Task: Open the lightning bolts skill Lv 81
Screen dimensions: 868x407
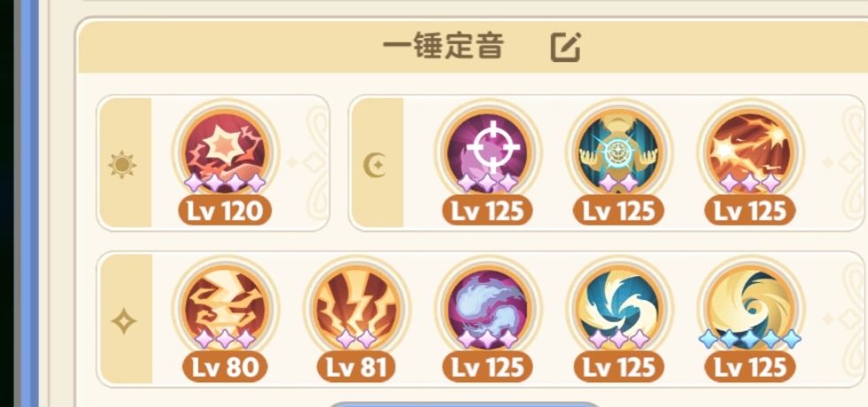Action: click(x=356, y=307)
